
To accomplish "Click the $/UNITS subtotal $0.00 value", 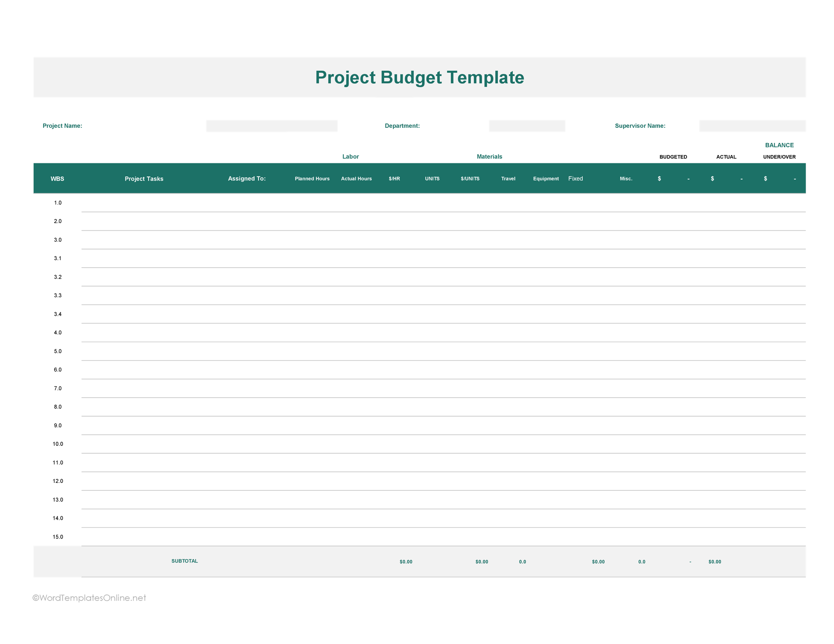I will 481,562.
